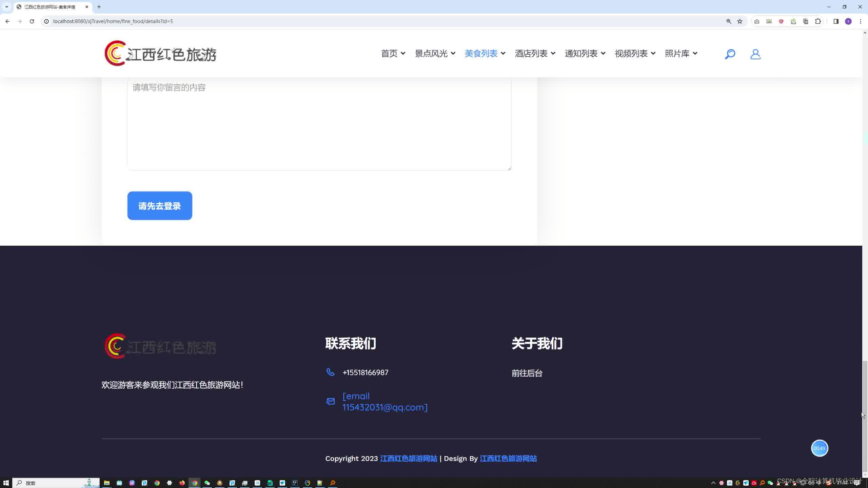Viewport: 868px width, 488px height.
Task: Open the 美食列表 navigation item
Action: pos(481,54)
